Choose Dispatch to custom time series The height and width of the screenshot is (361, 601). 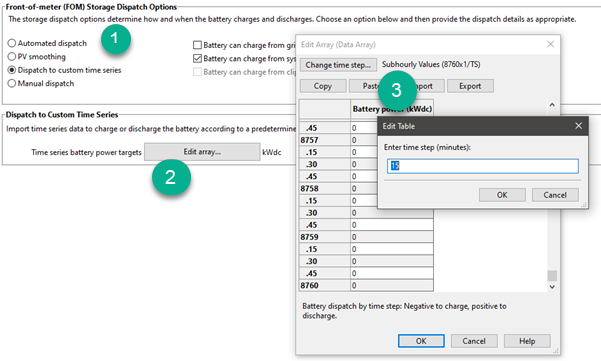[12, 70]
